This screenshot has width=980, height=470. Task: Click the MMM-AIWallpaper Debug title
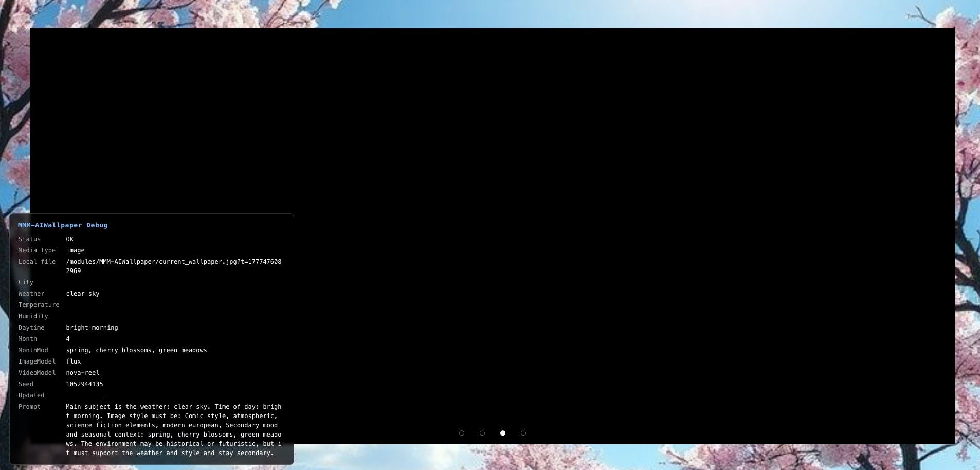coord(63,225)
